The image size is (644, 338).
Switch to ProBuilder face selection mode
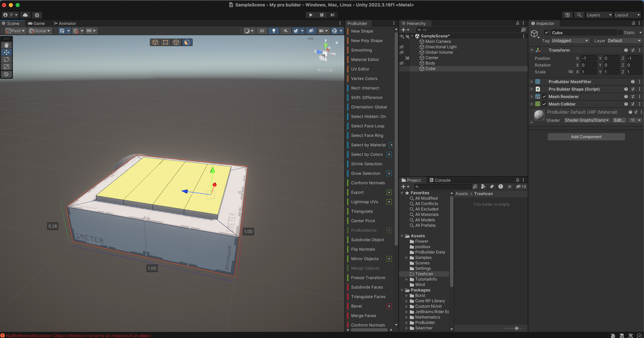pos(187,43)
